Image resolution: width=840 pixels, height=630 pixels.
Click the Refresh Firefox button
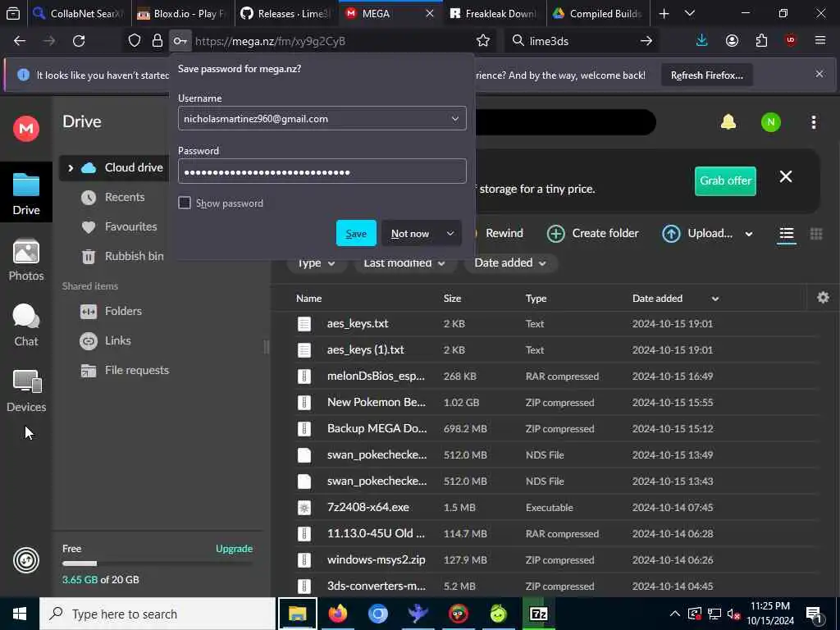pyautogui.click(x=706, y=75)
